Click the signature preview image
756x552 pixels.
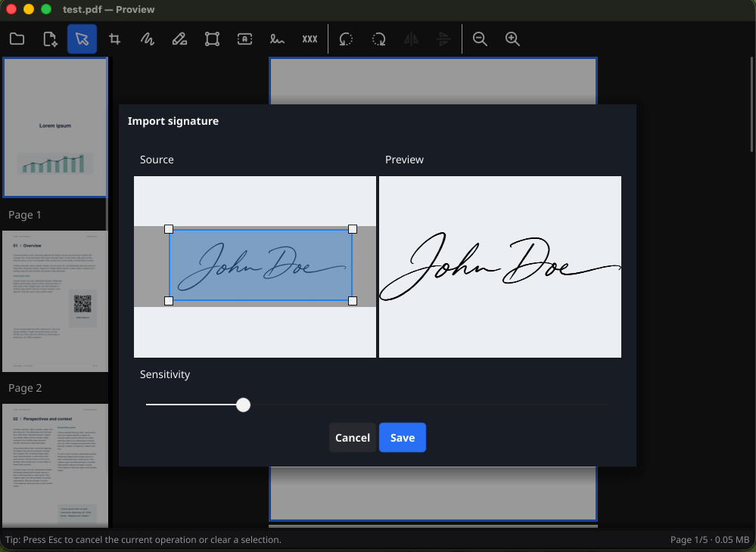500,267
